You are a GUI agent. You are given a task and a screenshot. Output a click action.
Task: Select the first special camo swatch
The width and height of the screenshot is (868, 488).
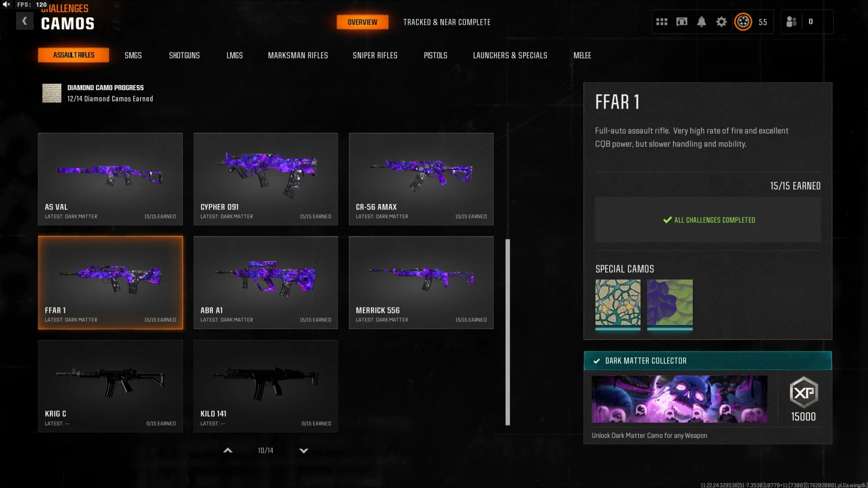point(618,303)
